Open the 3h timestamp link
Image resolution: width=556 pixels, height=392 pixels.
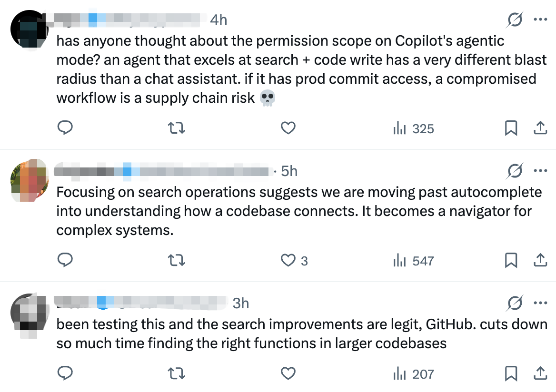pyautogui.click(x=241, y=303)
